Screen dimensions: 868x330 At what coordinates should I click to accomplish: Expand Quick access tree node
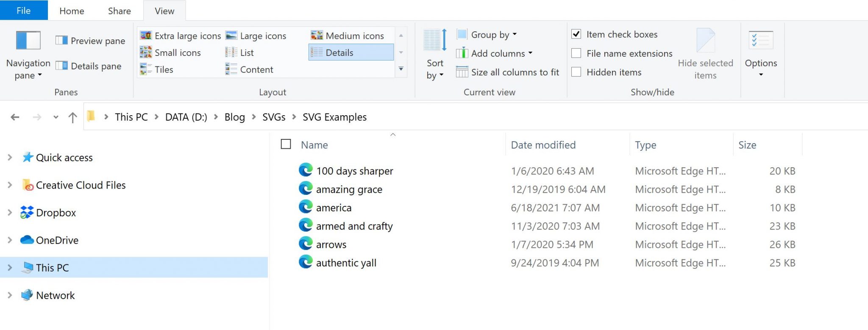pos(10,157)
